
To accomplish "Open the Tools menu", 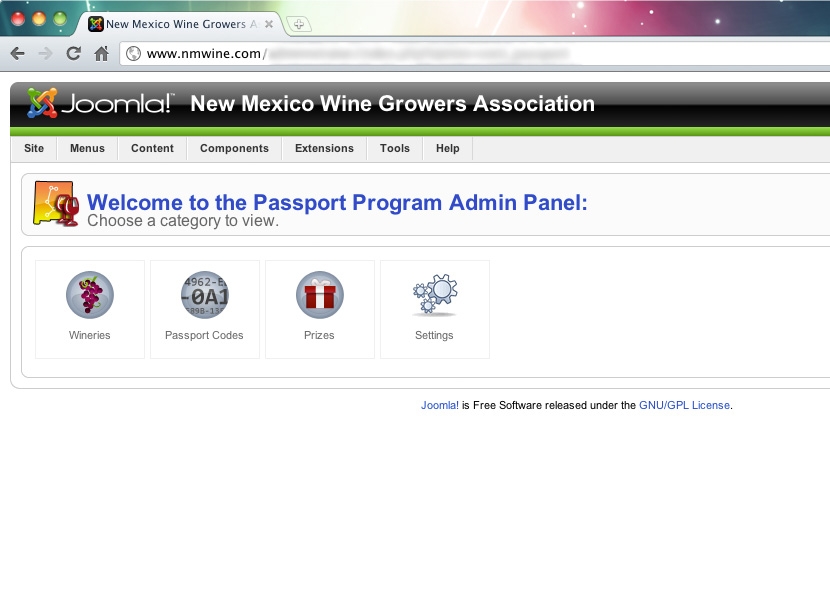I will tap(395, 148).
